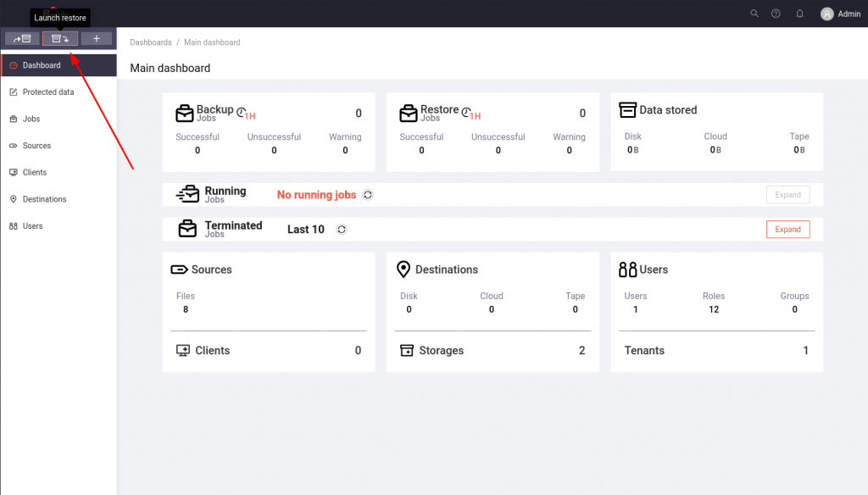Refresh the Terminated jobs Last 10 list
This screenshot has width=868, height=495.
[x=341, y=230]
